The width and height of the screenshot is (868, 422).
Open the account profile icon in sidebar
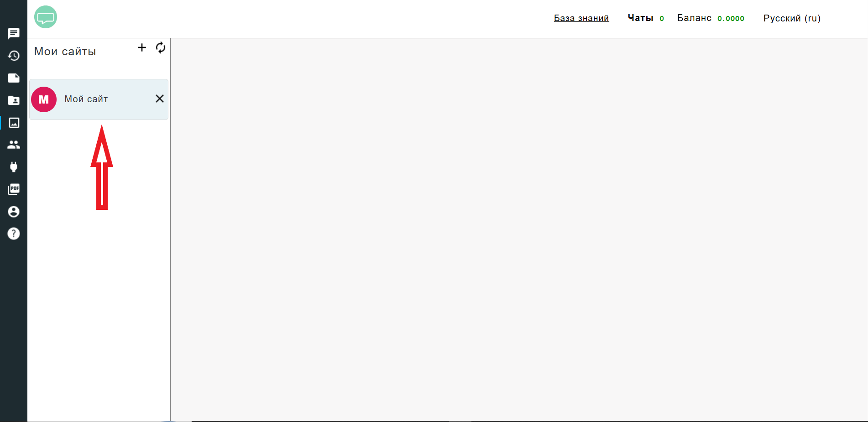14,212
